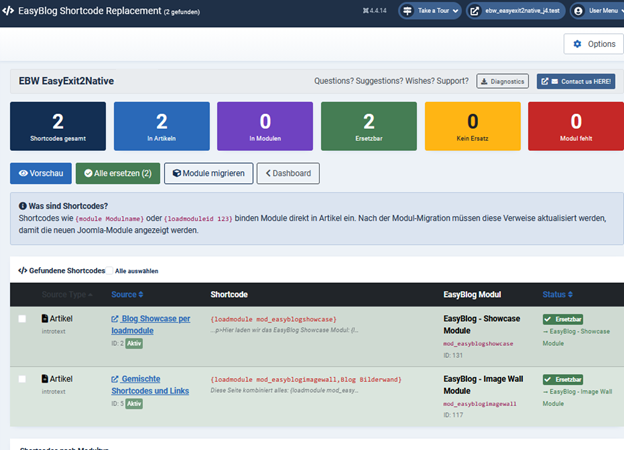The height and width of the screenshot is (450, 624).
Task: Click Contact us HERE! button
Action: point(576,81)
